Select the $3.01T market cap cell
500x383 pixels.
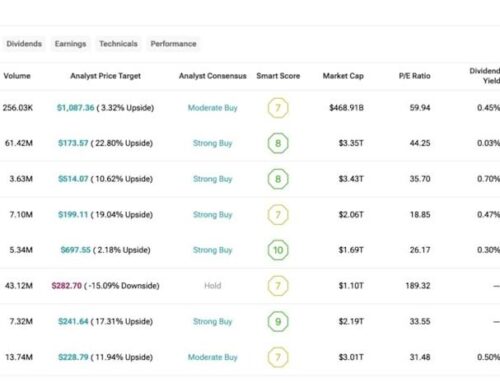351,357
